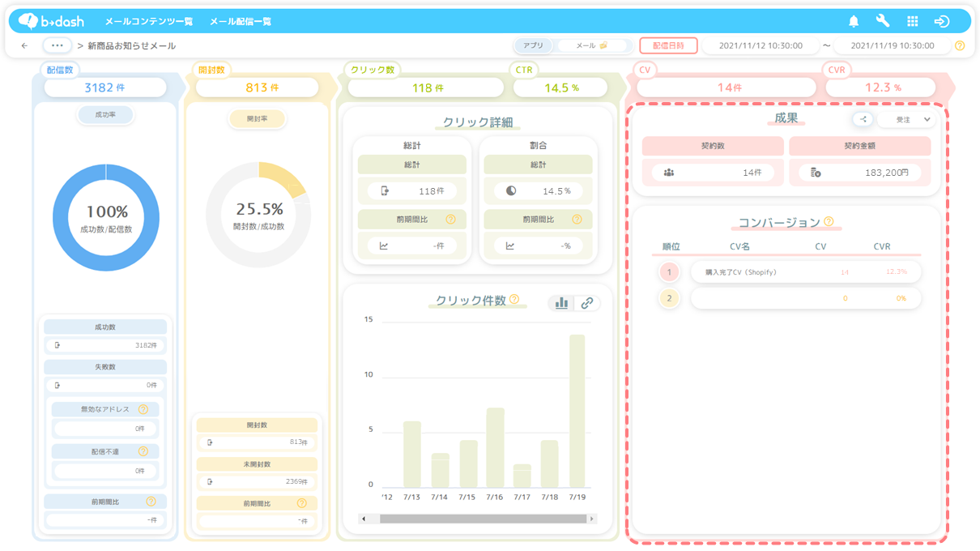Go back with the left arrow icon

tap(24, 46)
